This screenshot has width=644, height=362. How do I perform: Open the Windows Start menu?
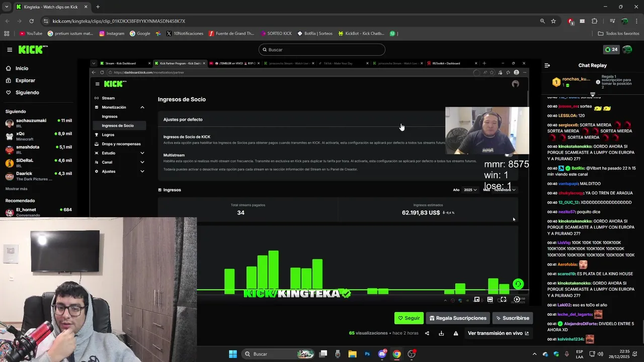click(x=233, y=354)
